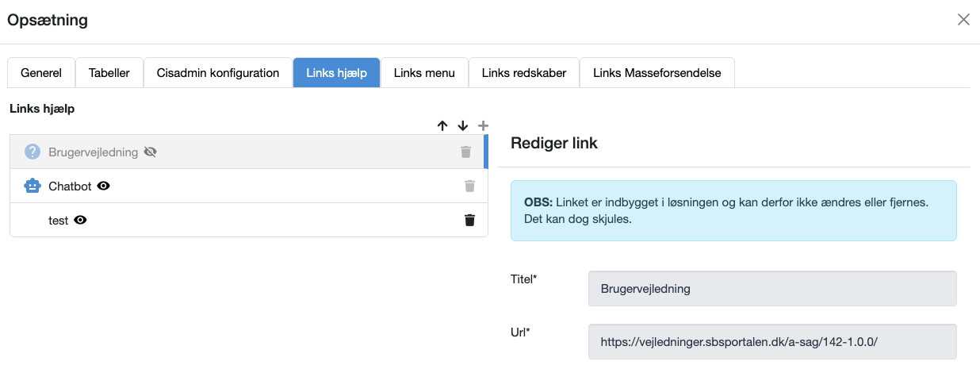980x369 pixels.
Task: Click the Chatbot trash icon
Action: coord(469,186)
